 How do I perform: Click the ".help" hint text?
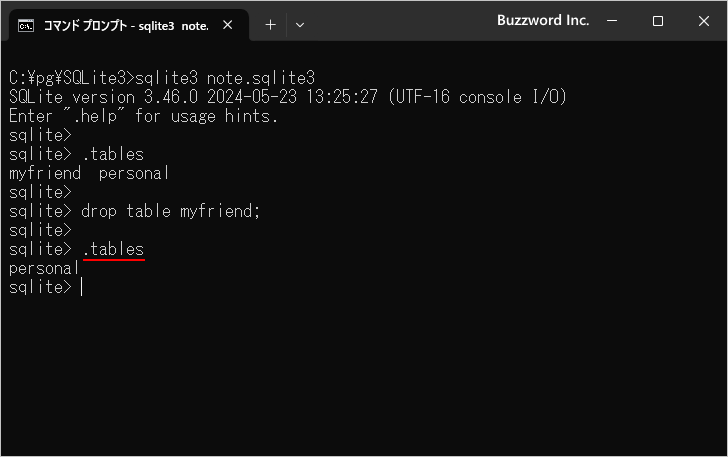(x=102, y=116)
